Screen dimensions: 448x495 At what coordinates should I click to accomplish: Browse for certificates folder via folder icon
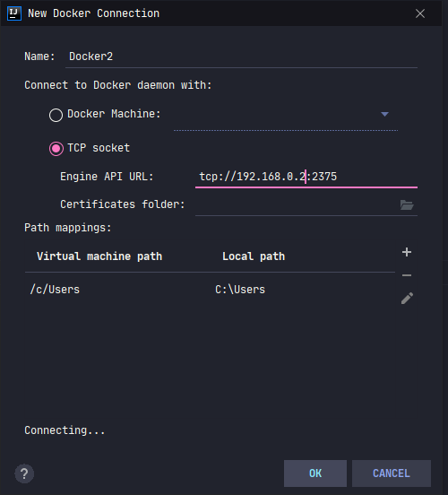(x=407, y=204)
